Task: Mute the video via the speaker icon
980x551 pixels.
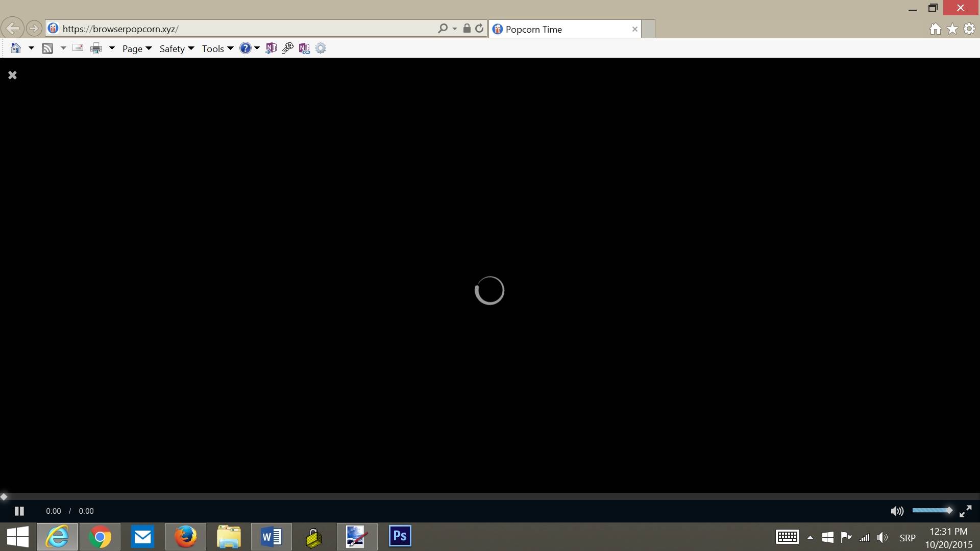Action: (x=897, y=511)
